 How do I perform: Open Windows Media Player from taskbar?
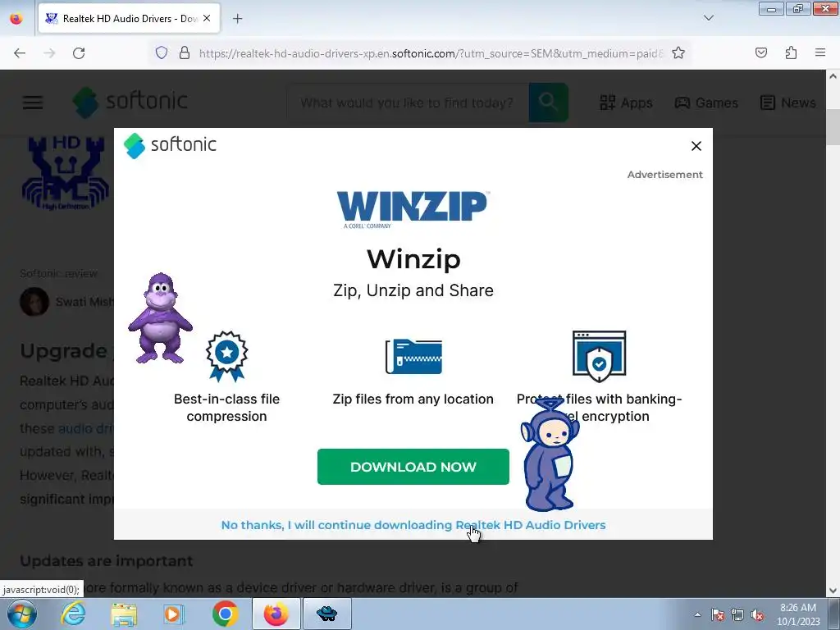coord(174,614)
